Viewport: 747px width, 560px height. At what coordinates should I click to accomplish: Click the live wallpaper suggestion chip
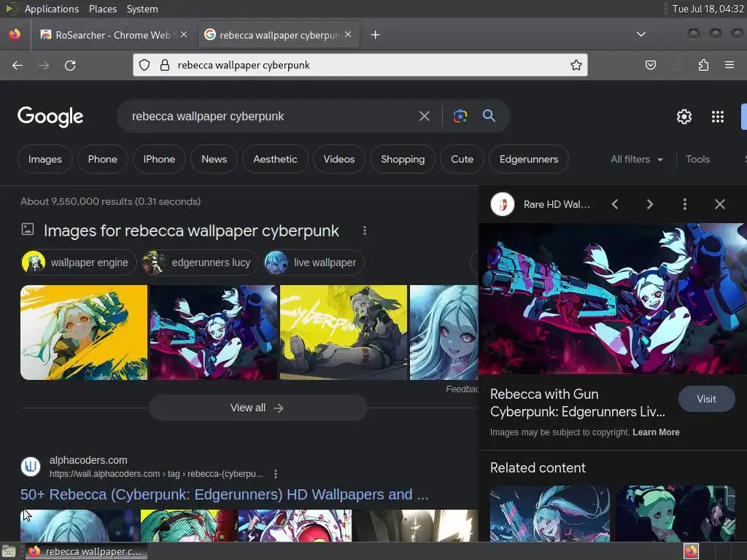point(314,262)
